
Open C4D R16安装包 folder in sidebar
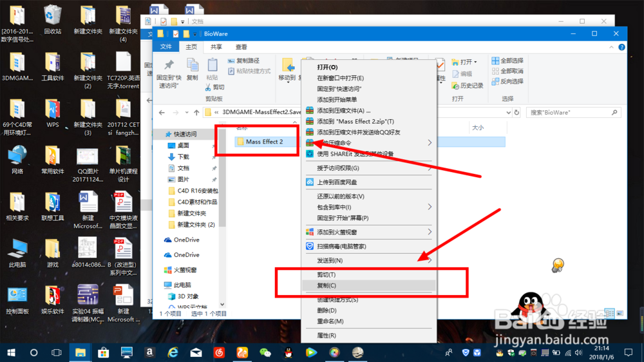(193, 191)
